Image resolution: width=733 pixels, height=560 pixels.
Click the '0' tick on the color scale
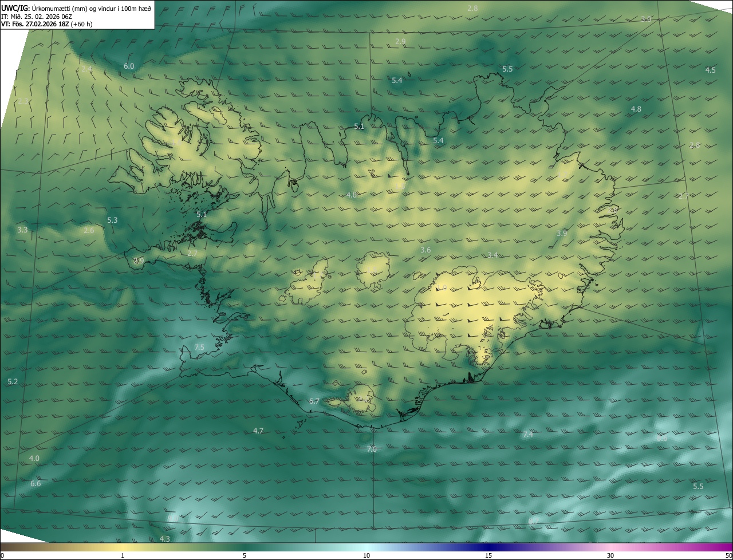(2, 555)
